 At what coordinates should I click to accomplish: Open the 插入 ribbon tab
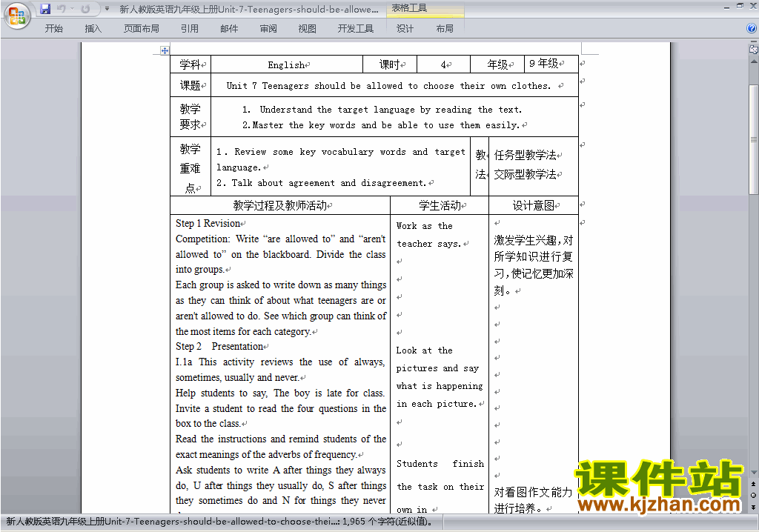click(x=93, y=29)
